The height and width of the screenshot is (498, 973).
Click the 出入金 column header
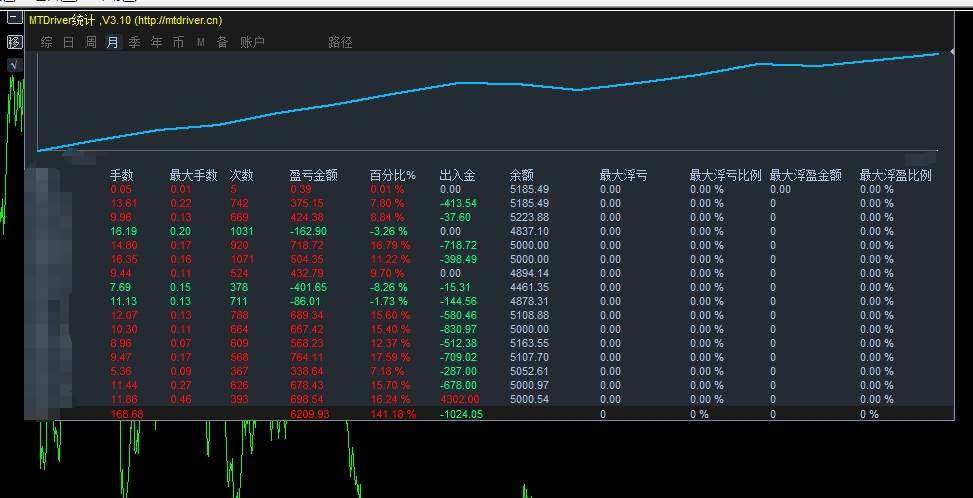(x=457, y=176)
